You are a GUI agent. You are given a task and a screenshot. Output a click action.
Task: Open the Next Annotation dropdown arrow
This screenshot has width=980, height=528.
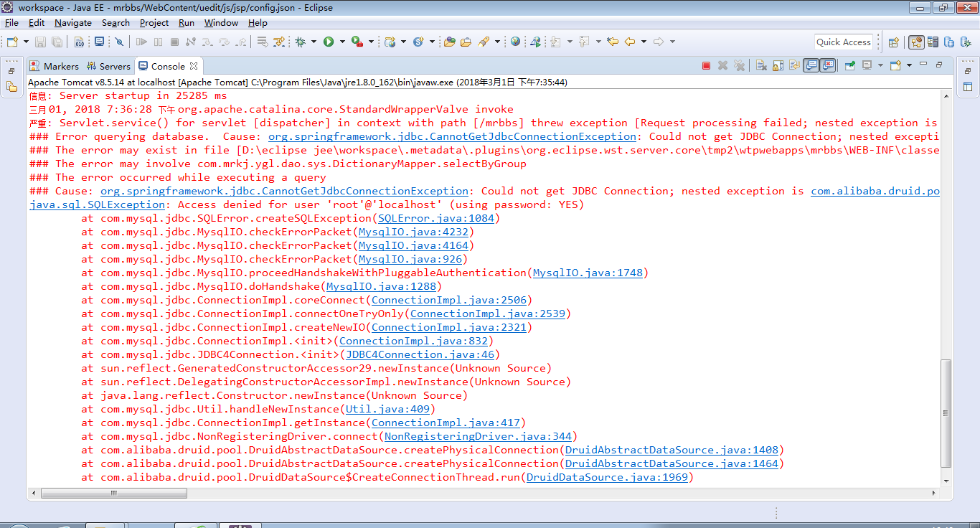click(x=570, y=42)
